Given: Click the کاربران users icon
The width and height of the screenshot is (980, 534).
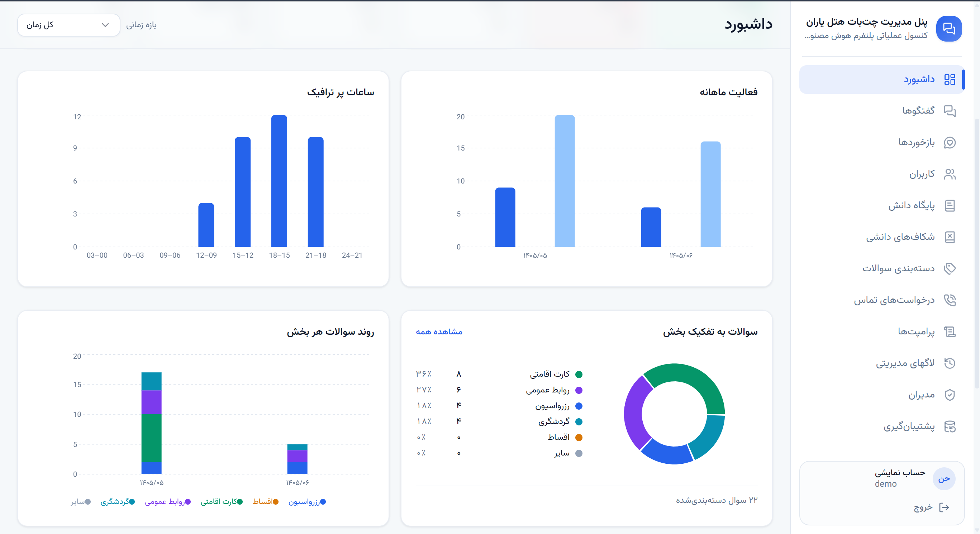Looking at the screenshot, I should 950,174.
